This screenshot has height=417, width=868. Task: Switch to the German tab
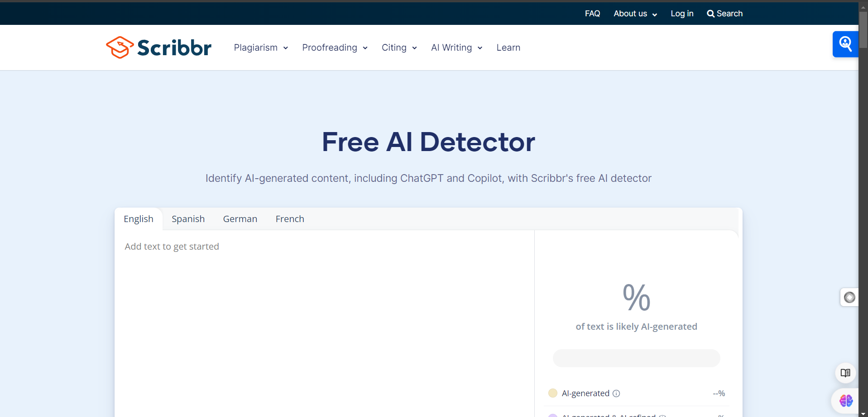[240, 219]
